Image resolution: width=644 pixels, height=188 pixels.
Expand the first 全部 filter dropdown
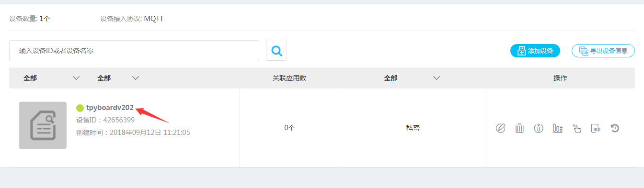52,78
